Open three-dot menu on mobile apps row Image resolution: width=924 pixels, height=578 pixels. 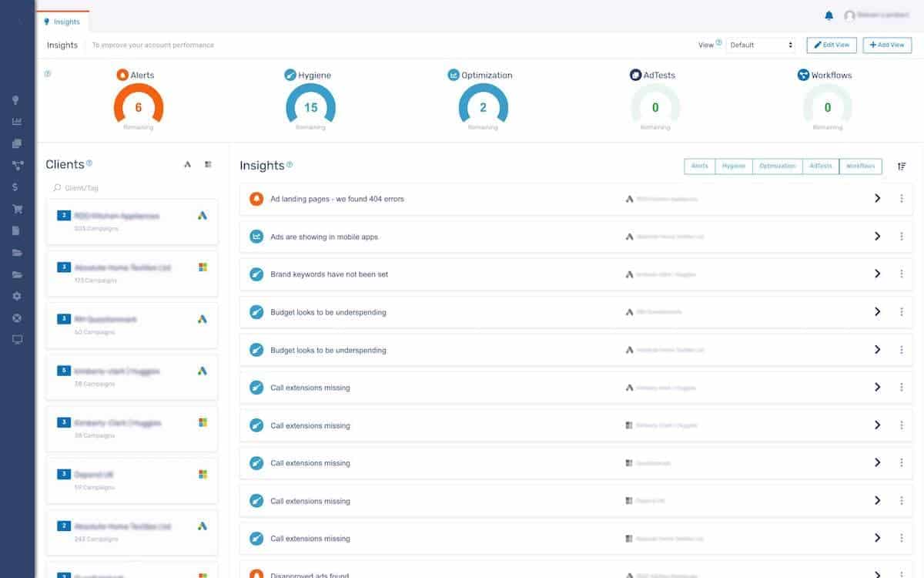pyautogui.click(x=902, y=237)
